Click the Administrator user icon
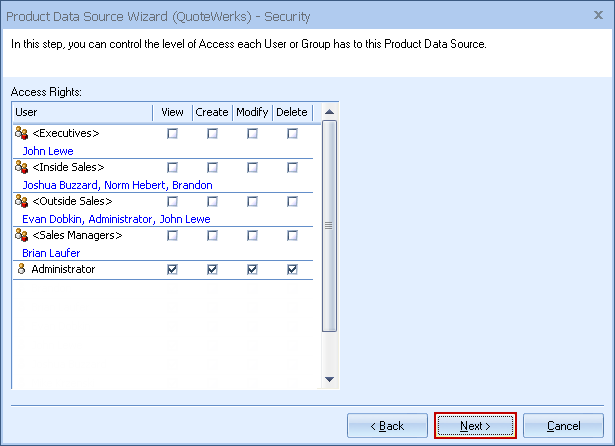 click(x=22, y=269)
